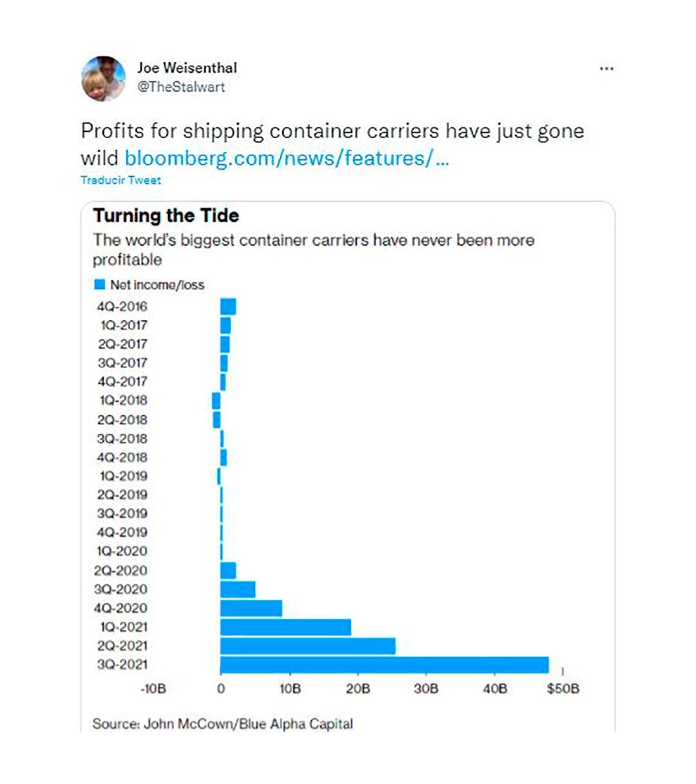Viewport: 696px width, 784px height.
Task: Click the 3Q-2020 row label
Action: coord(122,589)
